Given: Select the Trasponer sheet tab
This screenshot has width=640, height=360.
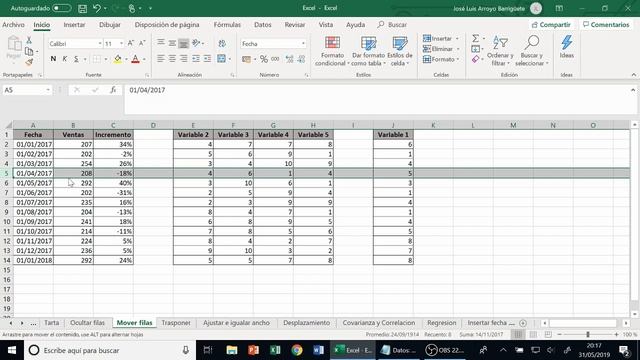Looking at the screenshot, I should click(x=176, y=323).
